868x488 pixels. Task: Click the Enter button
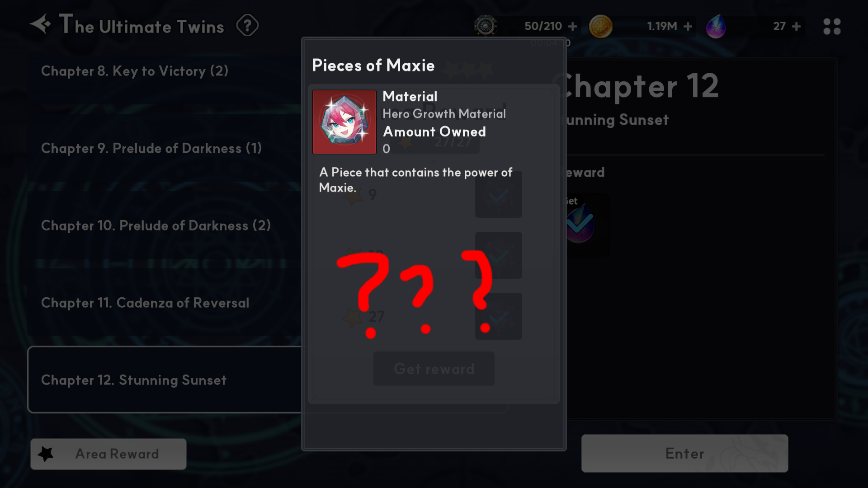pos(684,453)
